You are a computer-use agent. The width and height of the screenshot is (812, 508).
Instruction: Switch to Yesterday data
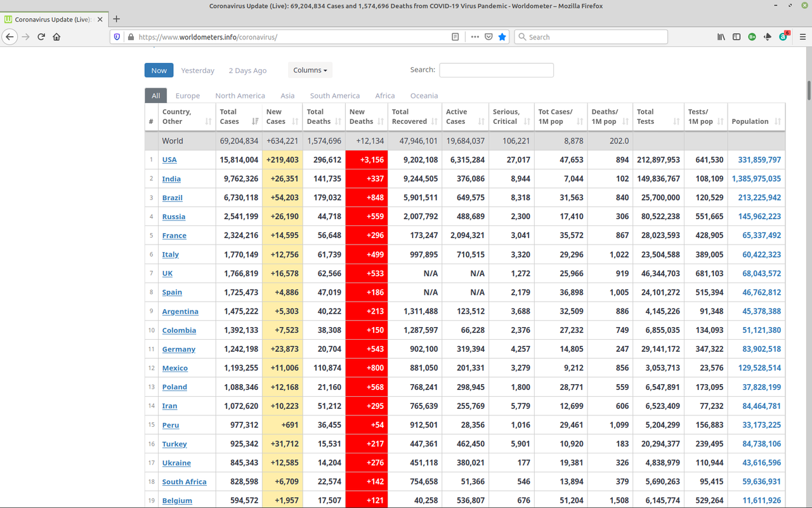198,70
